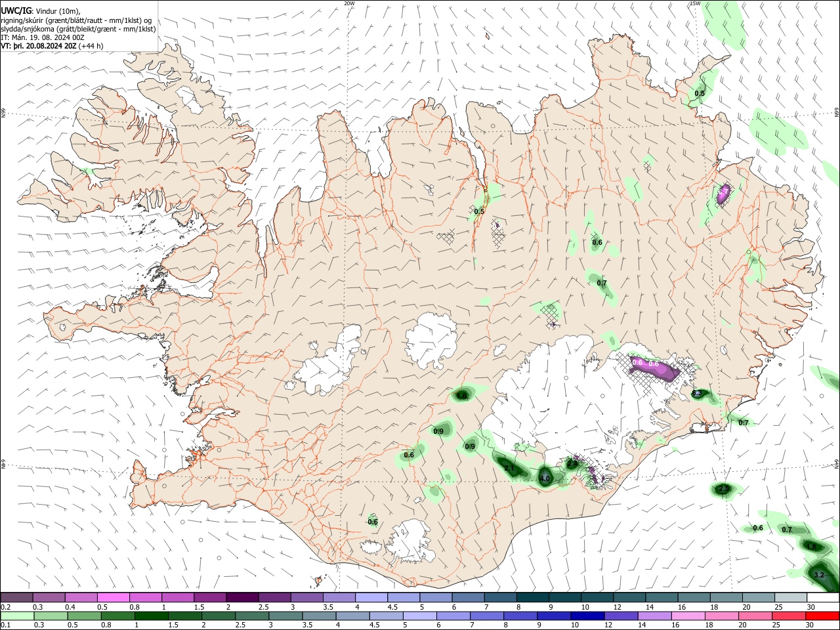Select the pale green 0.1 swatch in bottom legend

click(x=16, y=616)
